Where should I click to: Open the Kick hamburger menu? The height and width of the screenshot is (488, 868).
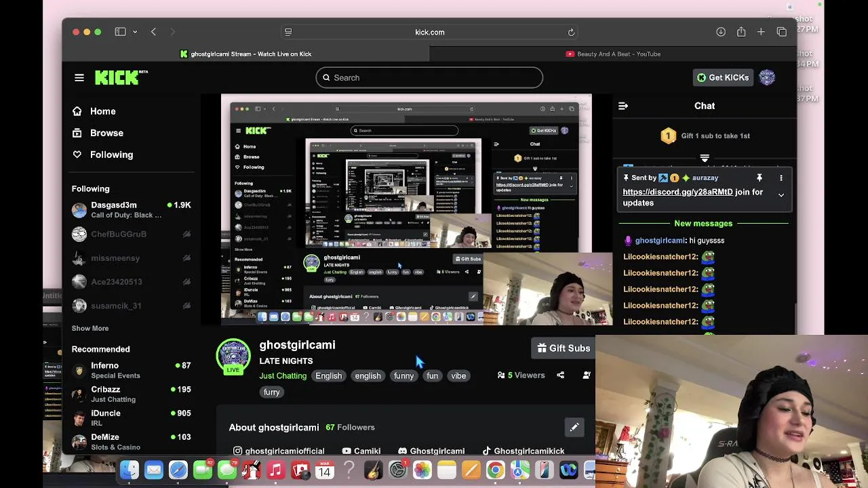(x=79, y=78)
